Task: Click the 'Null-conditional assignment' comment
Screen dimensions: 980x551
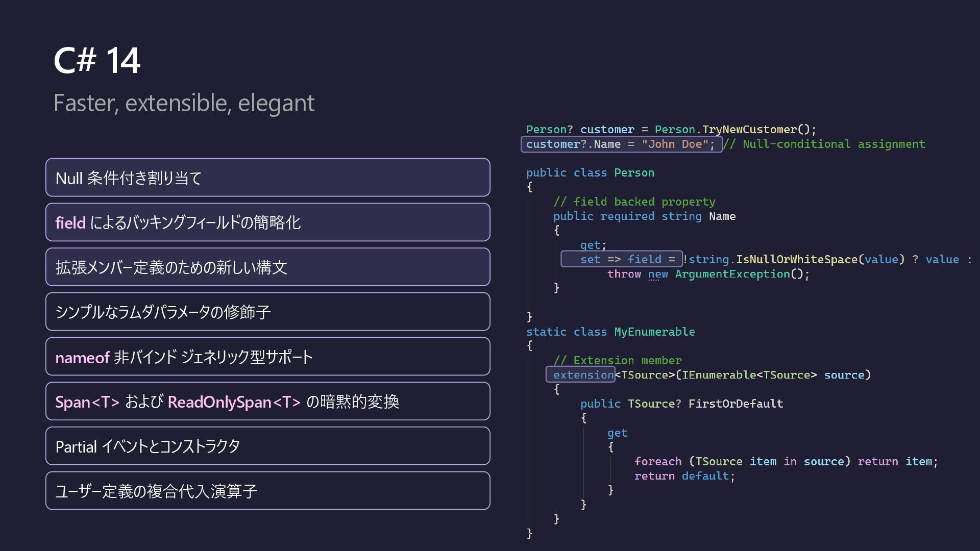Action: (x=833, y=144)
